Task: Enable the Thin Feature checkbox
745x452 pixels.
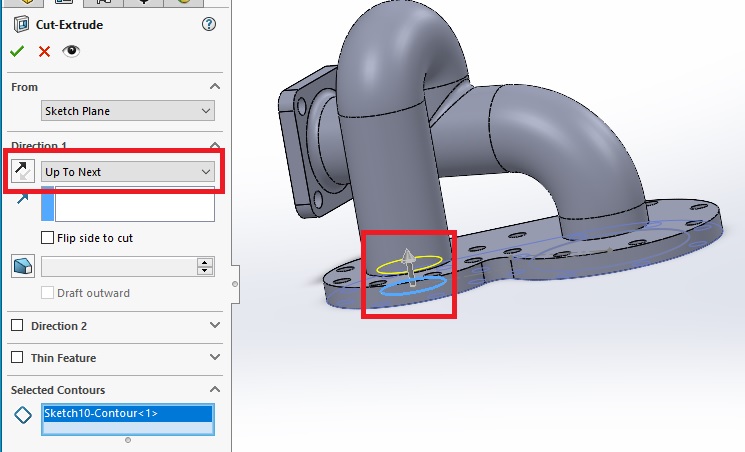Action: point(17,357)
